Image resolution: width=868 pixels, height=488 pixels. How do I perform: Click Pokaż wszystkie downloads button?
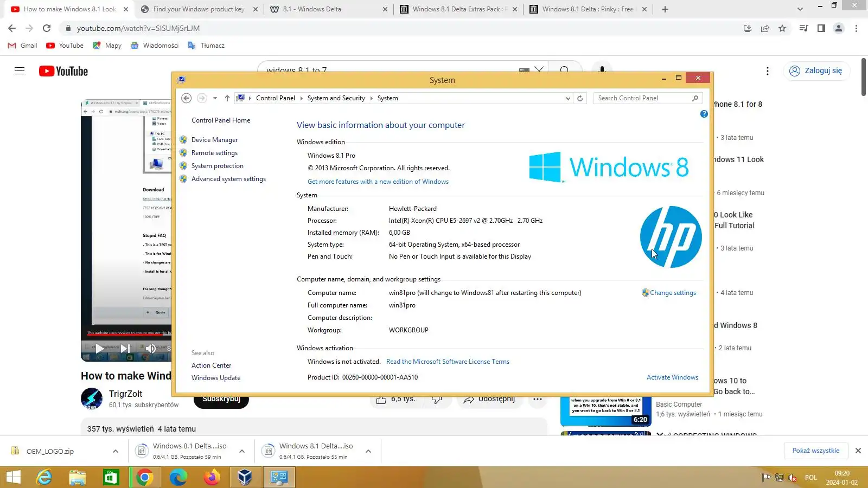[815, 451]
